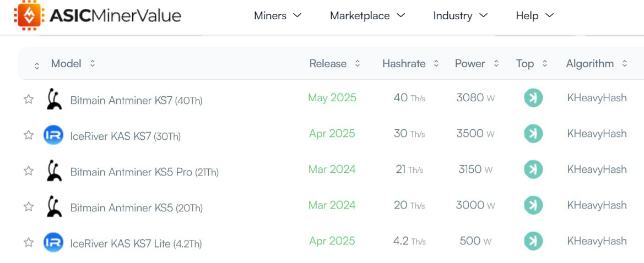The image size is (644, 263).
Task: Star the Bitmain Antminer KS5 Pro row
Action: pos(28,170)
